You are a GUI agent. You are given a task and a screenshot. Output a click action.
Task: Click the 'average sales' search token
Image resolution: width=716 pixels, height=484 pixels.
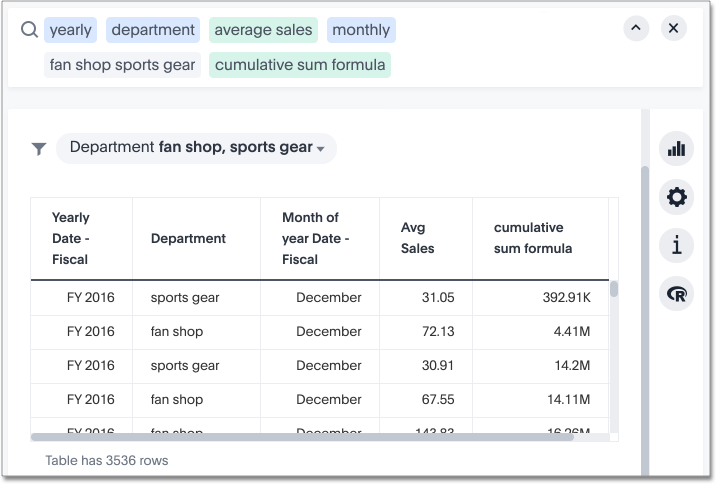(x=263, y=30)
